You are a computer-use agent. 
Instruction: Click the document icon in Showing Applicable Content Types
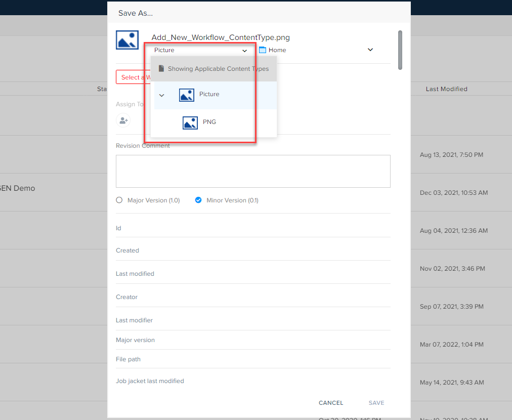[161, 69]
